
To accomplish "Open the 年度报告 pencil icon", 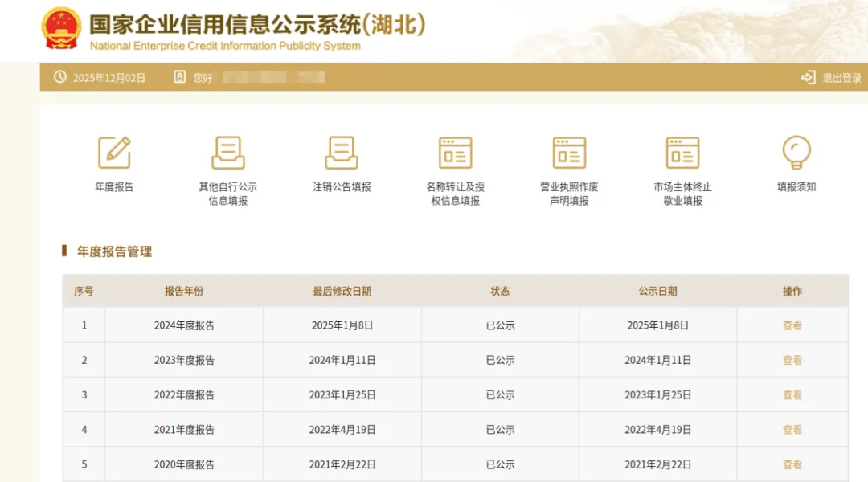I will click(x=114, y=152).
